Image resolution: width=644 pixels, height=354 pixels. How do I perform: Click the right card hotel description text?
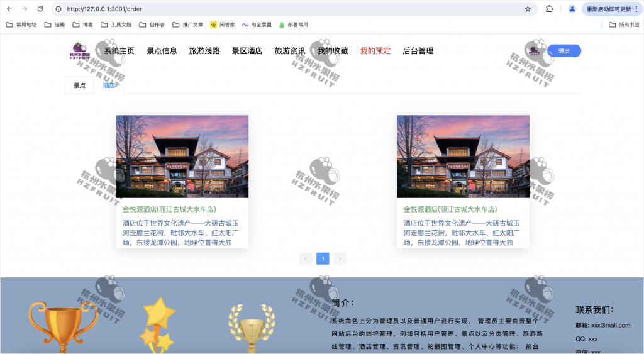pos(462,233)
